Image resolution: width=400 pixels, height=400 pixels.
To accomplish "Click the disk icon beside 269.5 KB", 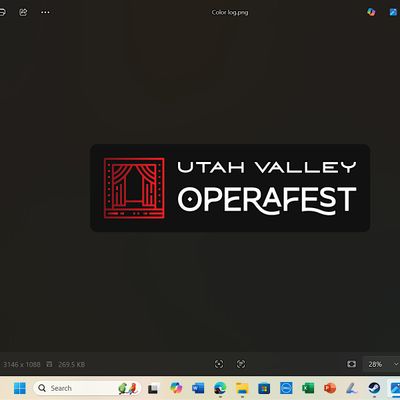I will coord(49,364).
